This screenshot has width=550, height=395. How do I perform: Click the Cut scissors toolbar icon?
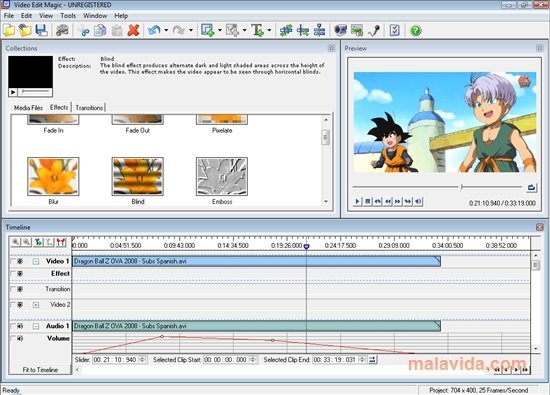click(x=83, y=31)
